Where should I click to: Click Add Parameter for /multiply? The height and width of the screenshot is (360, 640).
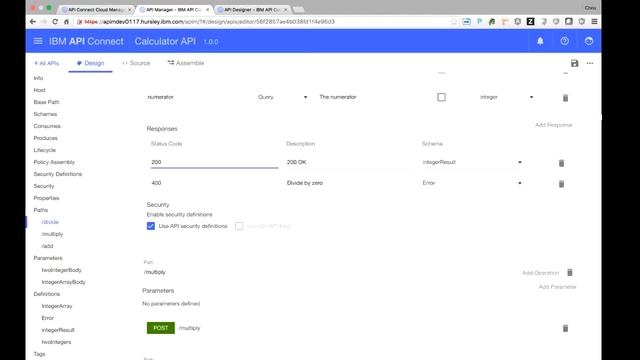[557, 287]
